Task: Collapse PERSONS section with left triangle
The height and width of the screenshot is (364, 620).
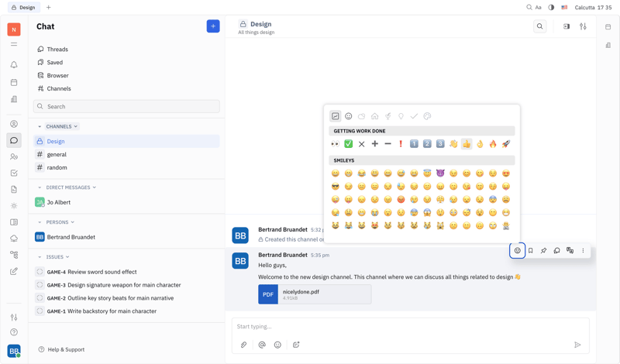Action: (40, 222)
